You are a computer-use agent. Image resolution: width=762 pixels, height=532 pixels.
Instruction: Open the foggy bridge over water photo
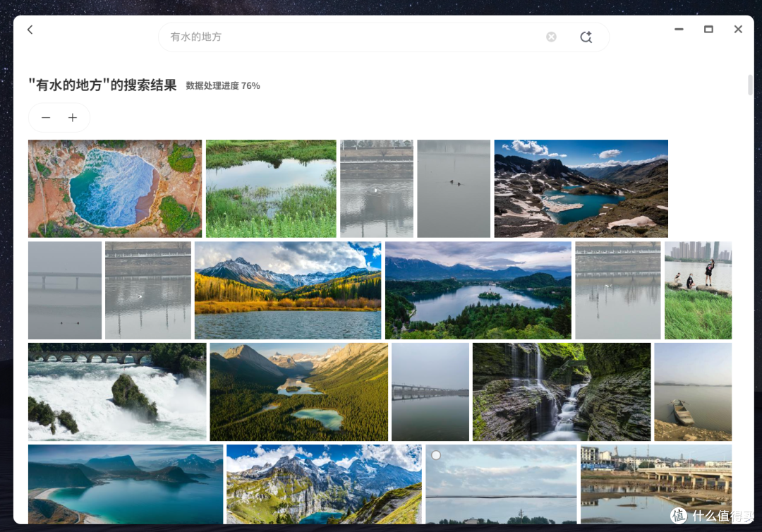(x=430, y=392)
